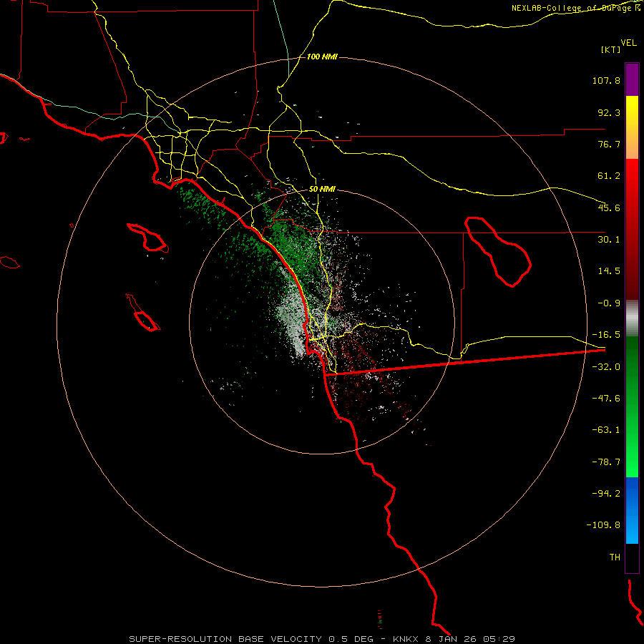The height and width of the screenshot is (644, 644).
Task: Click the 30.1 velocity scale value
Action: coord(609,240)
